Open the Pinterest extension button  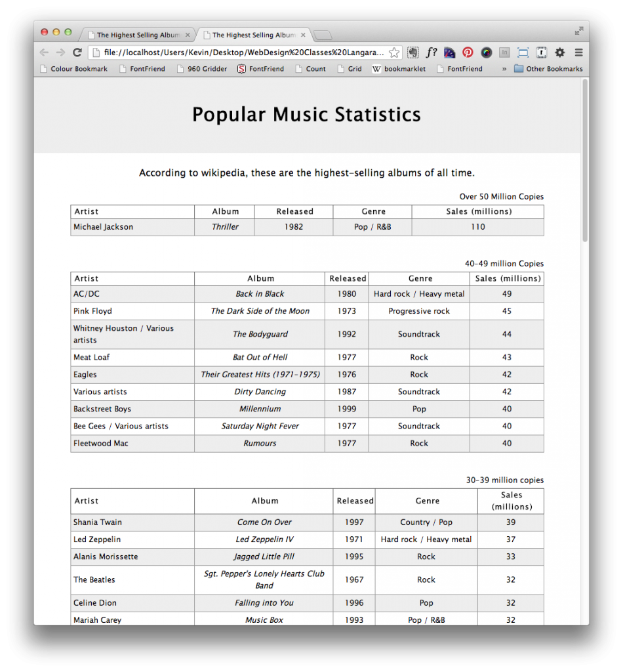(x=468, y=52)
